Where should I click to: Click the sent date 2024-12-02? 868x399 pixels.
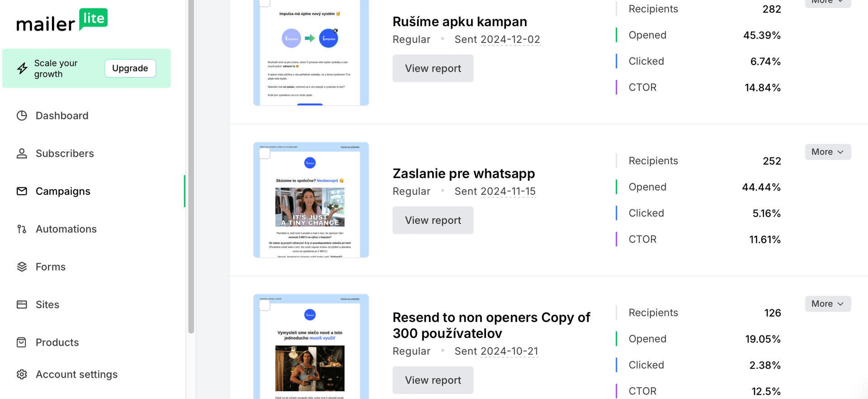510,39
